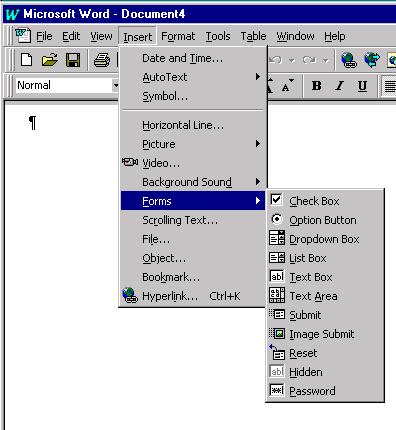Click the Insert menu
Image resolution: width=396 pixels, height=430 pixels.
[x=137, y=37]
